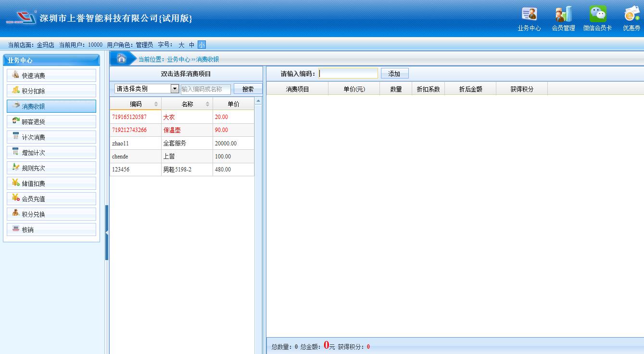Select 会员充值 member recharge item
The height and width of the screenshot is (354, 644).
pyautogui.click(x=51, y=199)
